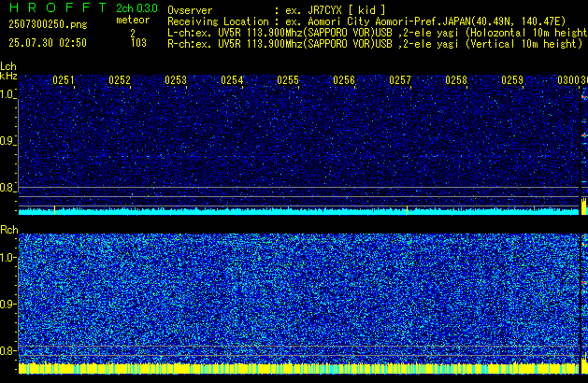Click the Lch 1.0 kHz axis label
This screenshot has height=383, width=588.
tap(7, 94)
